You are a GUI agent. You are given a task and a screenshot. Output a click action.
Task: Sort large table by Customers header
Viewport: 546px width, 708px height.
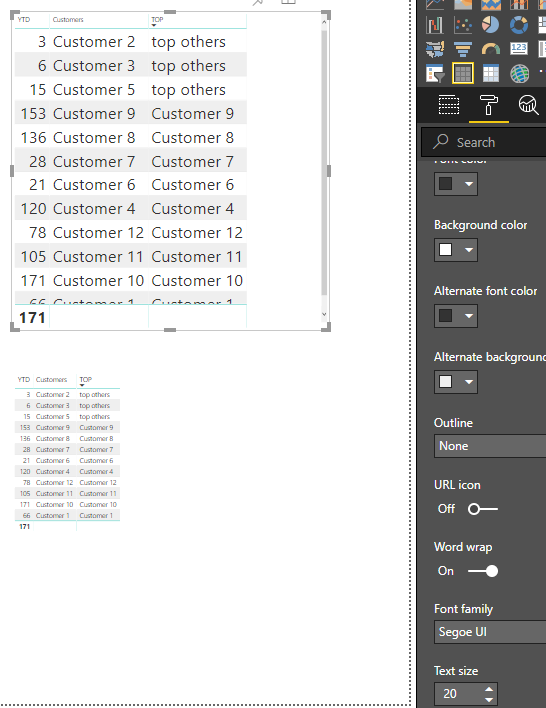click(68, 19)
